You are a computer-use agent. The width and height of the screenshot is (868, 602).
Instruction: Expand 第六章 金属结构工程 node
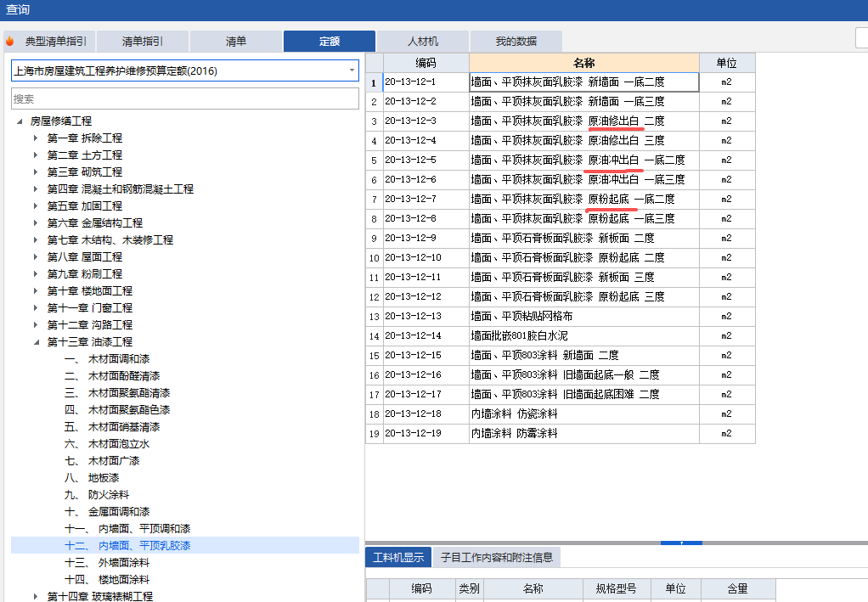tap(36, 223)
